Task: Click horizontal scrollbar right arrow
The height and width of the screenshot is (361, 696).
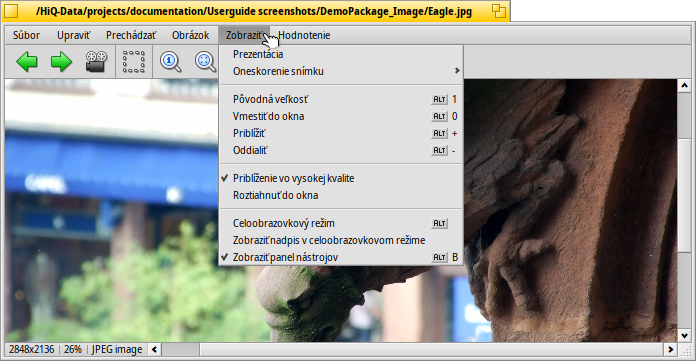Action: (x=671, y=349)
